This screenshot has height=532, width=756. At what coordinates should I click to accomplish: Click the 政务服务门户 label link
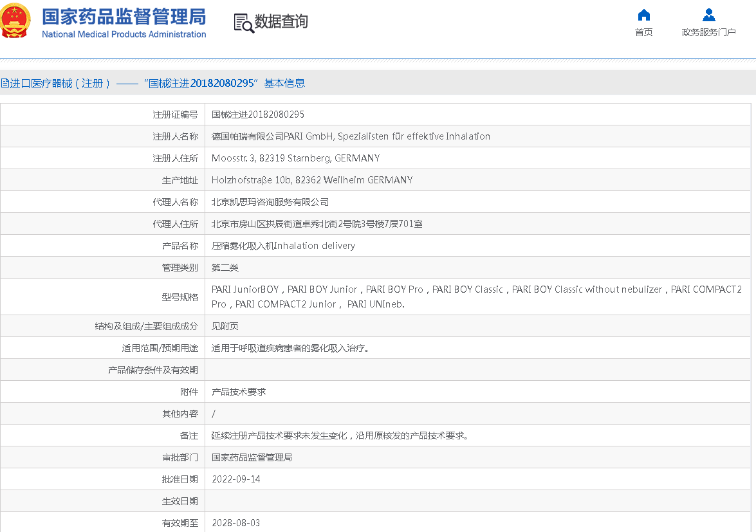pyautogui.click(x=709, y=32)
